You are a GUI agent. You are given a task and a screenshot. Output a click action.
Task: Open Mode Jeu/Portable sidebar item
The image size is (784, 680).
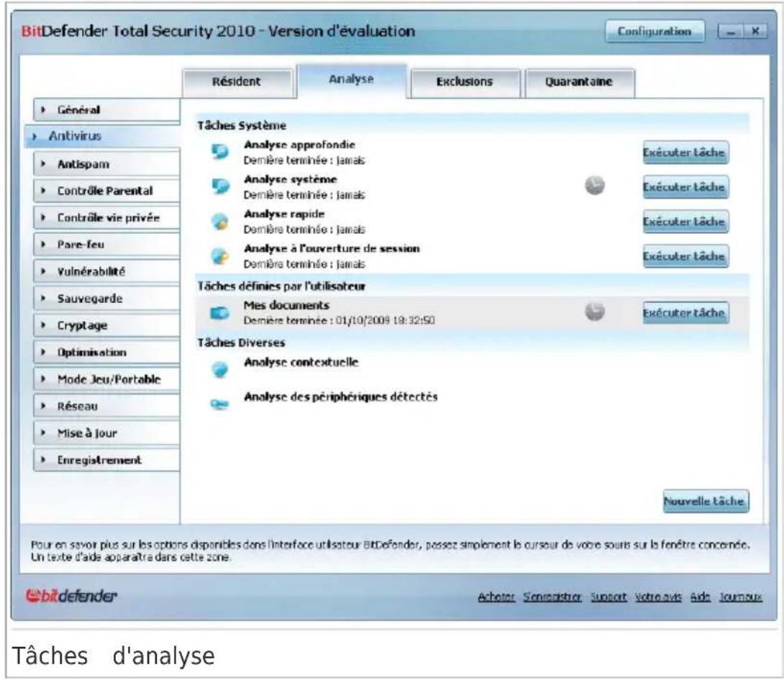coord(106,379)
